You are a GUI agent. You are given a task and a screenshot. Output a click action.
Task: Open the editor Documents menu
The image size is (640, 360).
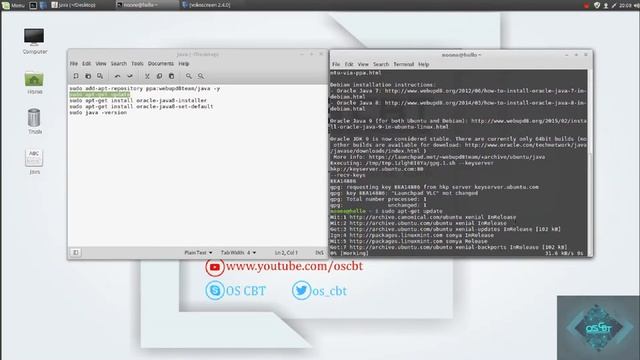[161, 64]
